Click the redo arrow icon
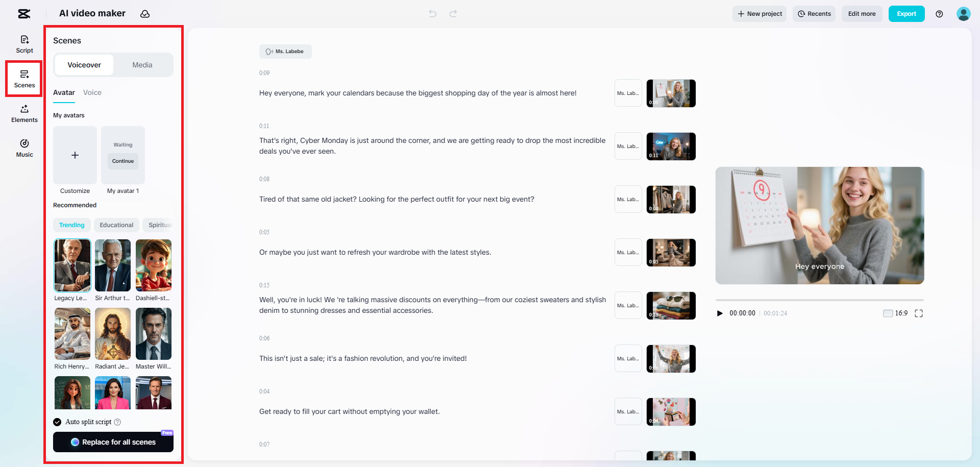Screen dimensions: 980x467 [453, 14]
